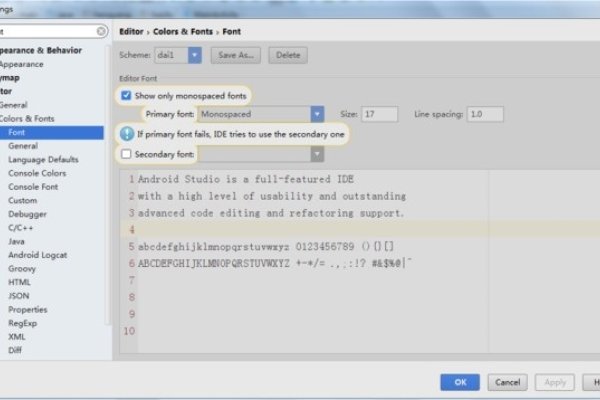Click the Cancel button
The image size is (600, 400).
point(508,382)
